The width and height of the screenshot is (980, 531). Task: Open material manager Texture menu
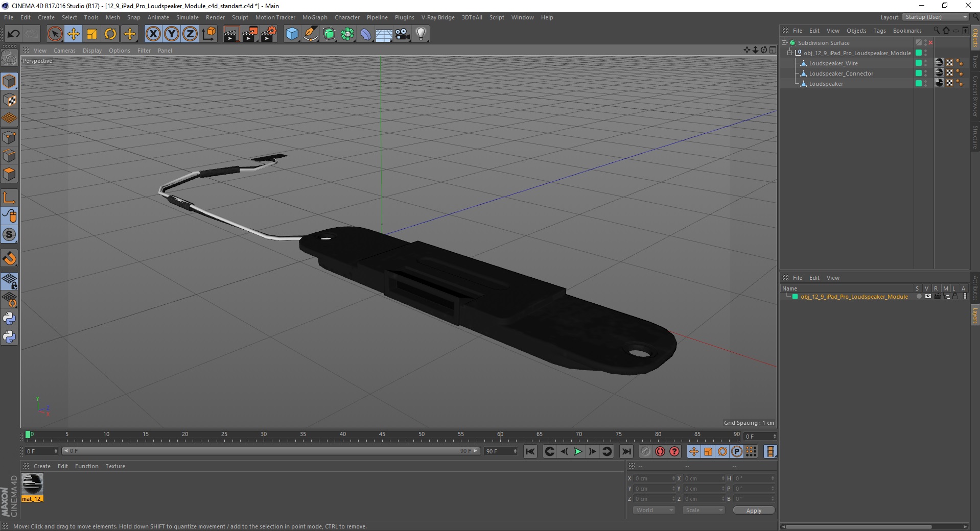tap(115, 466)
